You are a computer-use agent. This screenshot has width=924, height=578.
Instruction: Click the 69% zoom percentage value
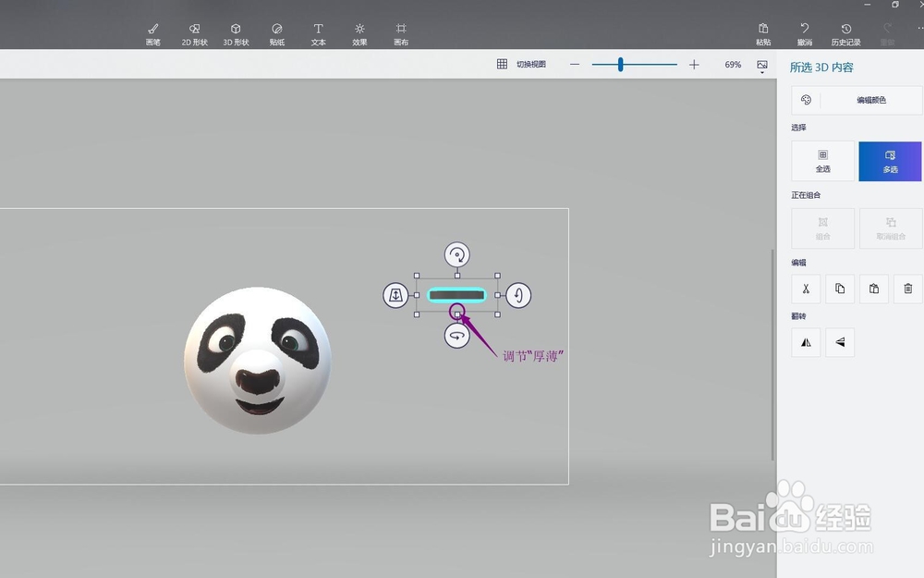[x=733, y=65]
